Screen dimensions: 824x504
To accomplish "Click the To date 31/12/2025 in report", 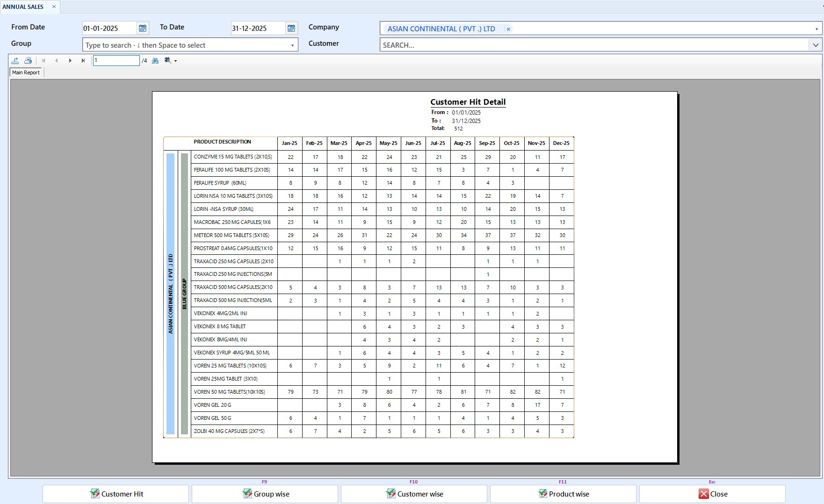I will tap(466, 121).
